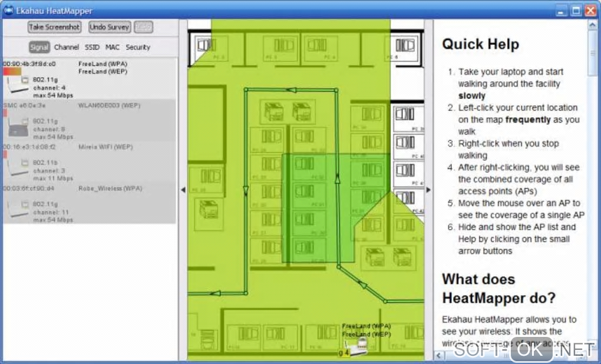Click the help panel horizontal scroll-left arrow
This screenshot has height=364, width=601.
coord(439,355)
